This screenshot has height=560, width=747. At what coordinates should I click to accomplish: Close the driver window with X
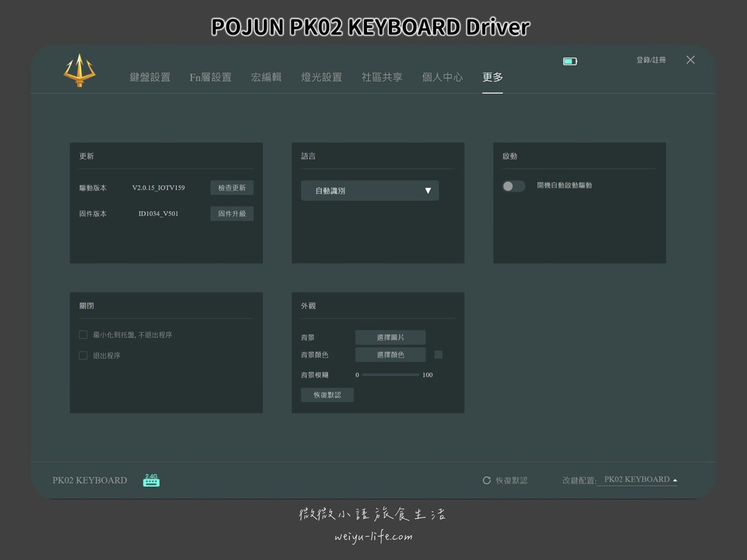click(x=690, y=60)
